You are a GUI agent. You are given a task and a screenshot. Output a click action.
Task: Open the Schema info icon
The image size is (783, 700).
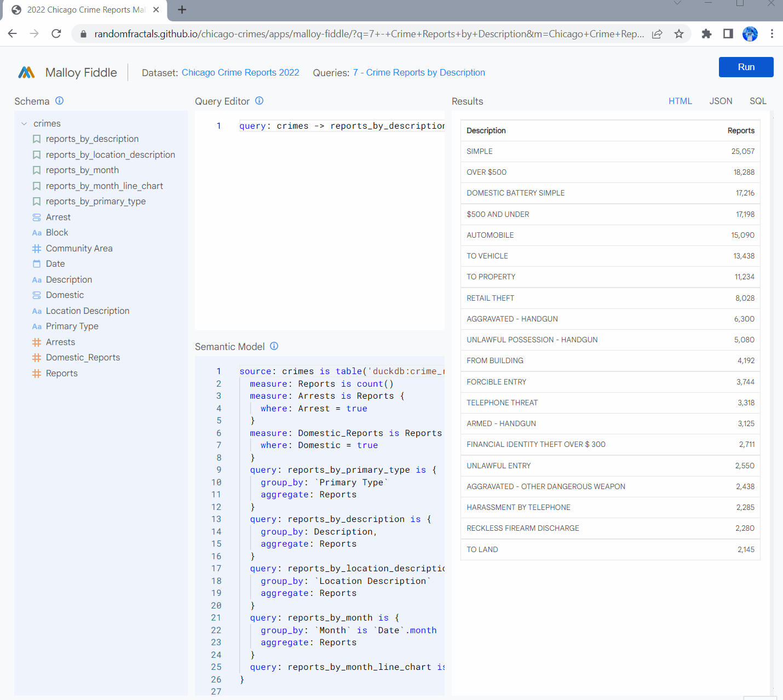click(x=60, y=101)
